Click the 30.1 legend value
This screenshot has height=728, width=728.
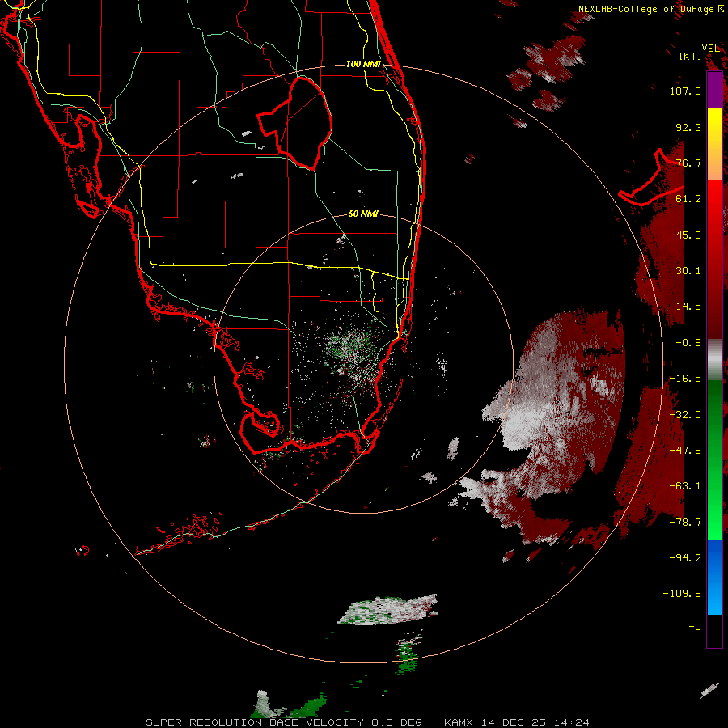tap(688, 271)
